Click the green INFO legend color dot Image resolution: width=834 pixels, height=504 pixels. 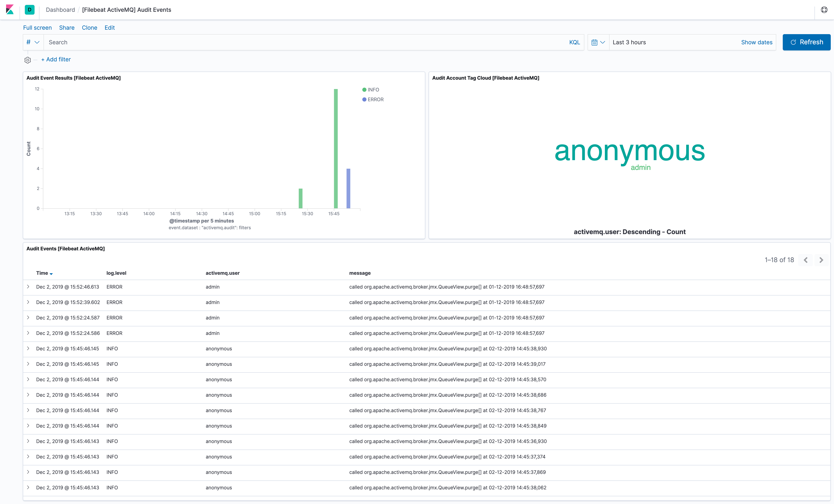[x=364, y=90]
